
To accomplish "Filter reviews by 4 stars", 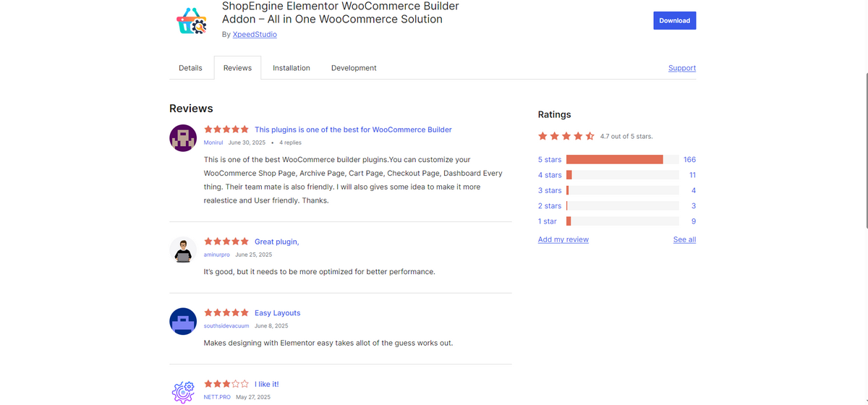I will pyautogui.click(x=550, y=175).
